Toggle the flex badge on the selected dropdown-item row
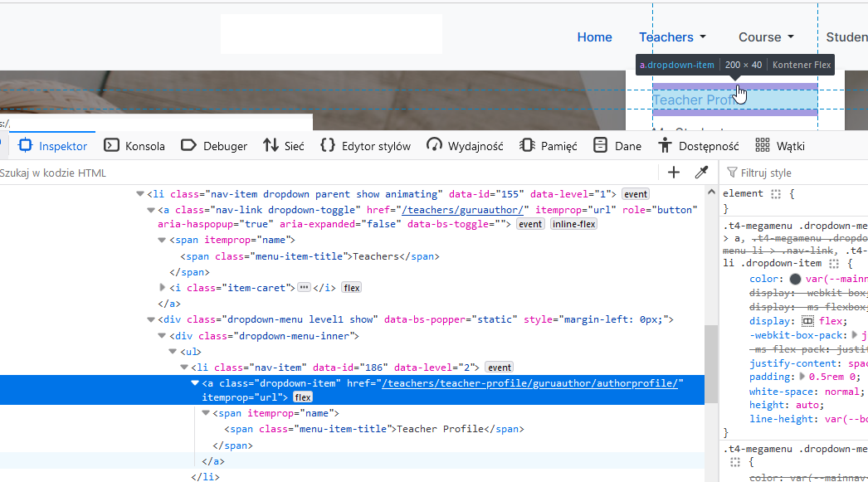The image size is (868, 482). pos(302,398)
